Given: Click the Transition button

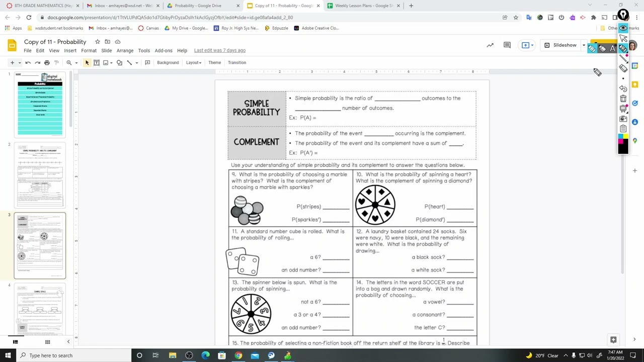Looking at the screenshot, I should (x=236, y=63).
